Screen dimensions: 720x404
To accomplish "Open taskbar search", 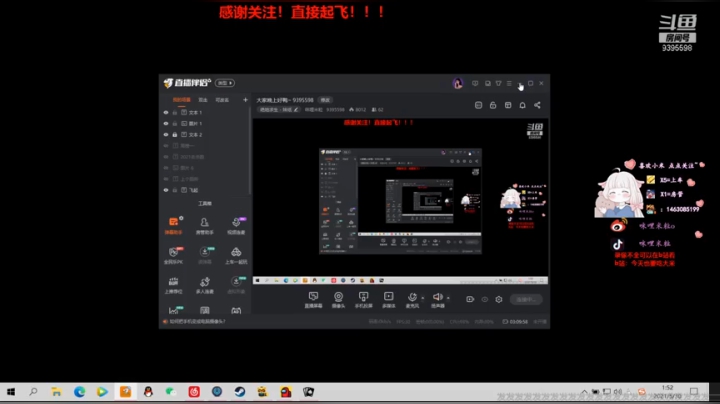I will coord(33,392).
